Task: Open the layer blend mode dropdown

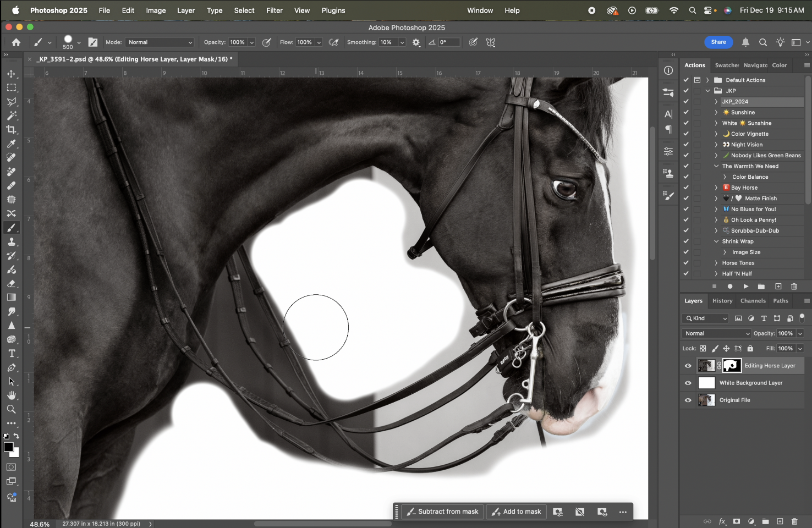Action: pos(716,333)
